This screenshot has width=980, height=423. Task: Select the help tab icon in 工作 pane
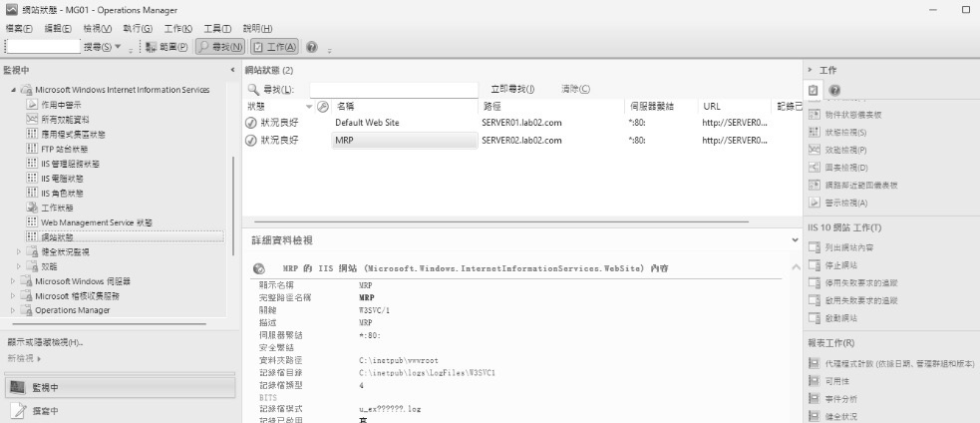(x=834, y=90)
